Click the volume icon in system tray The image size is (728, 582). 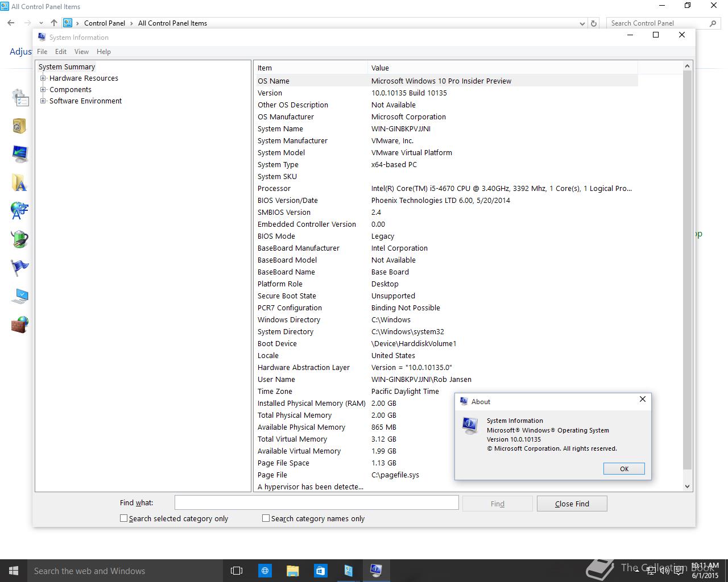tap(663, 571)
